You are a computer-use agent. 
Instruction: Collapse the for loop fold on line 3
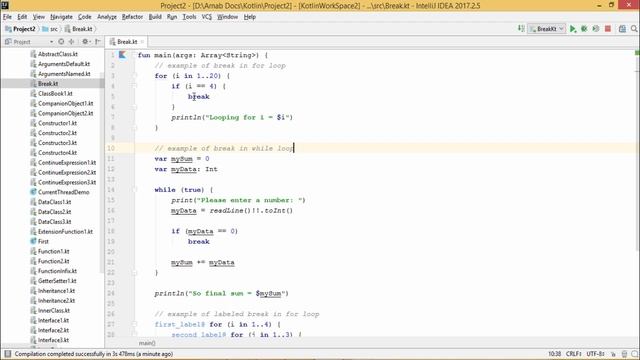click(134, 76)
